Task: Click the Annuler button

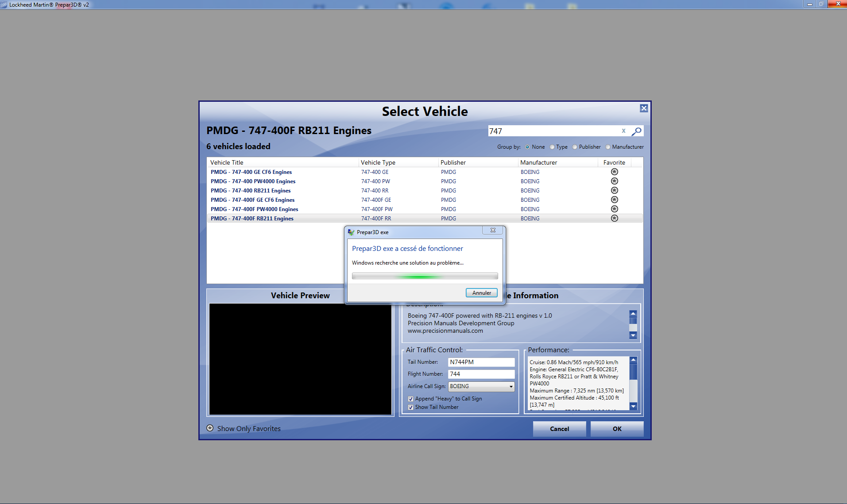Action: [x=482, y=293]
